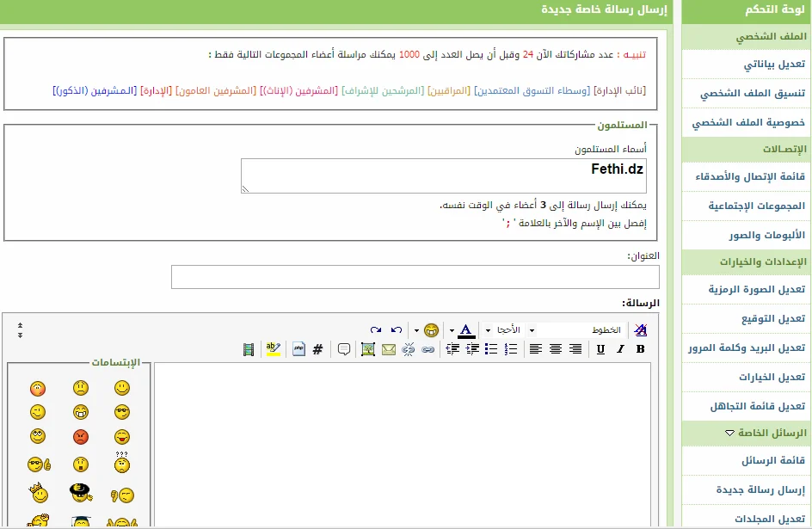Screen dimensions: 812x529
Task: Toggle bold formatting in the editor toolbar
Action: coord(640,349)
